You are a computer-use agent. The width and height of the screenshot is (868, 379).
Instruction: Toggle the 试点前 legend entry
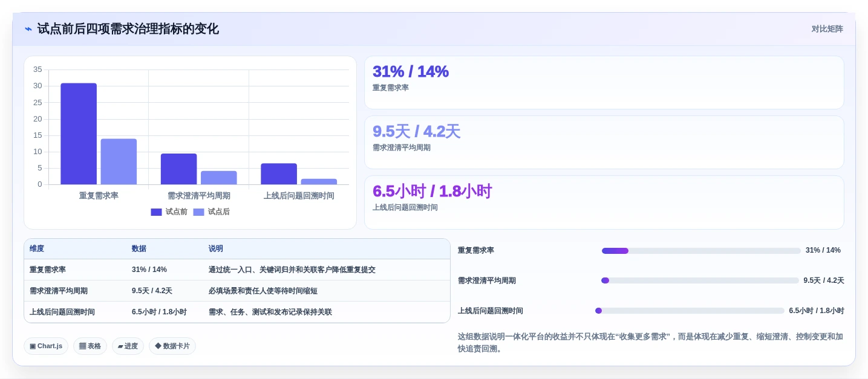coord(169,212)
